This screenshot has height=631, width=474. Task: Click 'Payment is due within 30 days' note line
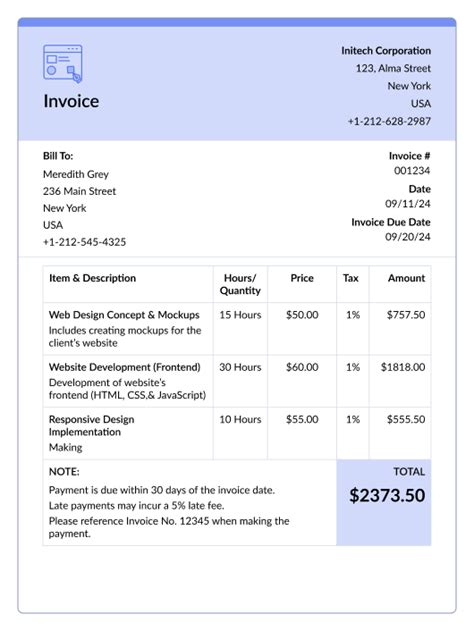pyautogui.click(x=162, y=490)
